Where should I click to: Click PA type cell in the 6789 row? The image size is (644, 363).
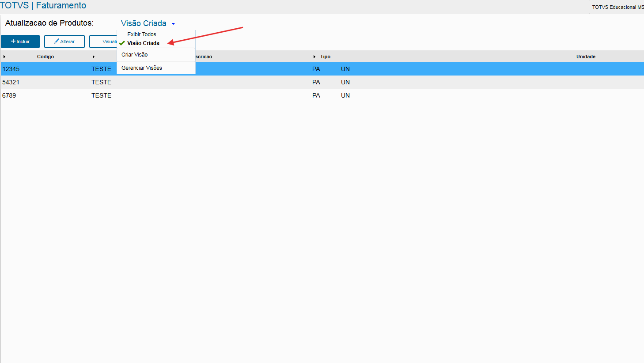(316, 95)
